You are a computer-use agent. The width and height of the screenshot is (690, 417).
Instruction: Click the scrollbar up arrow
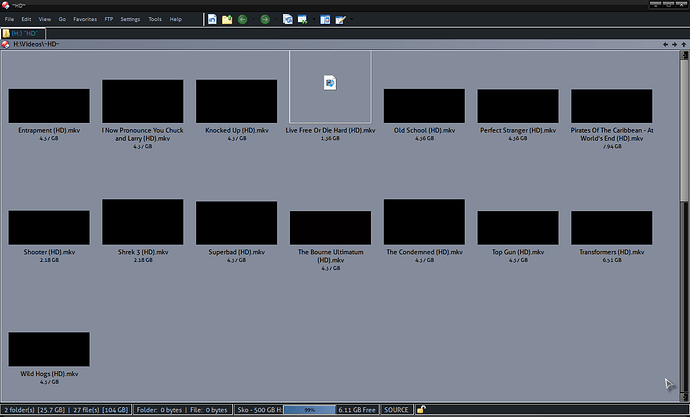pyautogui.click(x=684, y=55)
